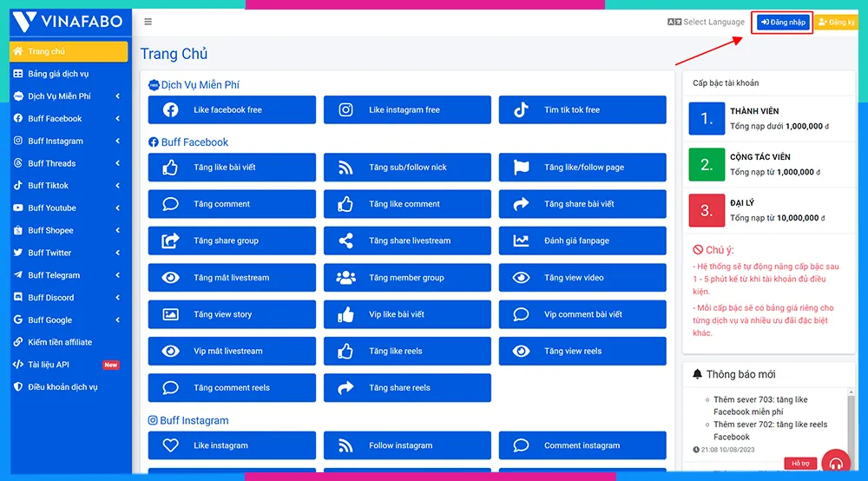Click eye icon on Tăng mắt livestream
868x481 pixels.
click(x=170, y=277)
